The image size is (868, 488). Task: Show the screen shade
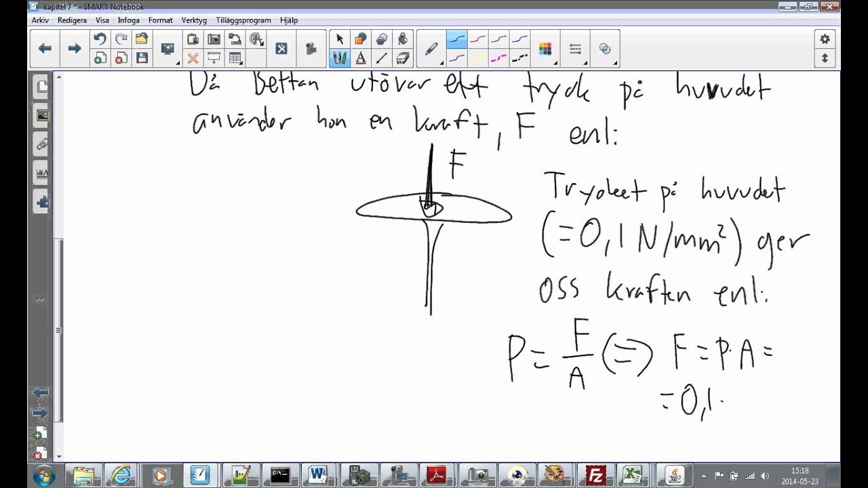[x=214, y=58]
